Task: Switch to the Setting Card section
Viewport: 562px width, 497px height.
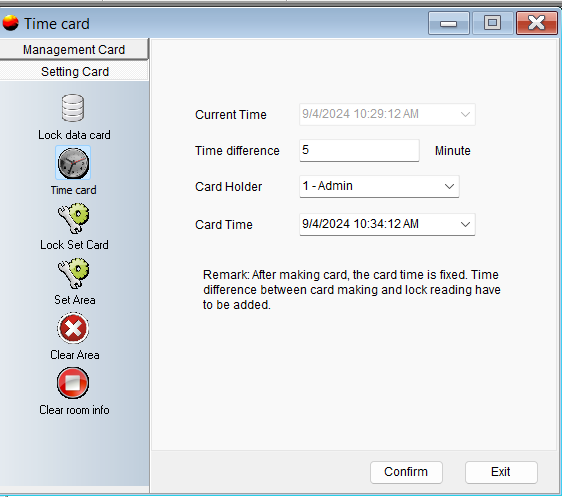Action: point(74,71)
